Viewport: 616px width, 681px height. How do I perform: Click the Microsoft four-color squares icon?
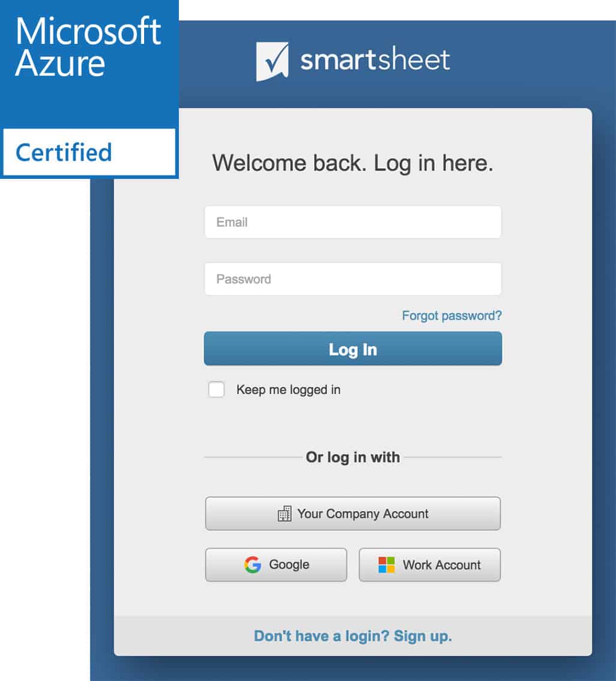tap(387, 564)
